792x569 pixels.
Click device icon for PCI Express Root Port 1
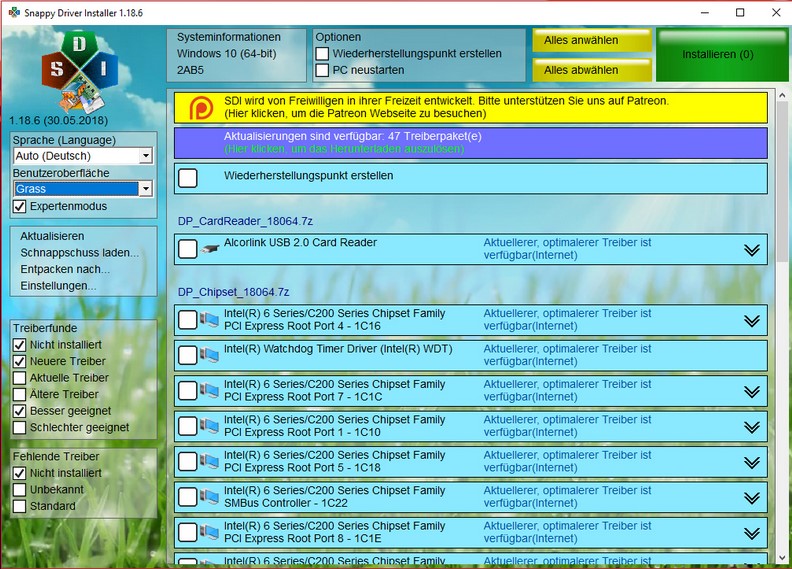tap(209, 426)
